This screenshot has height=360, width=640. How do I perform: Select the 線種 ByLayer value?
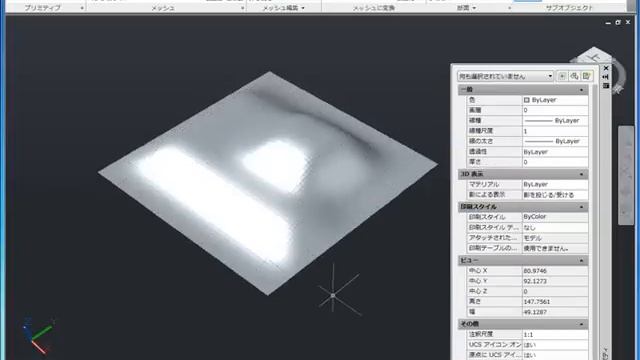click(555, 120)
